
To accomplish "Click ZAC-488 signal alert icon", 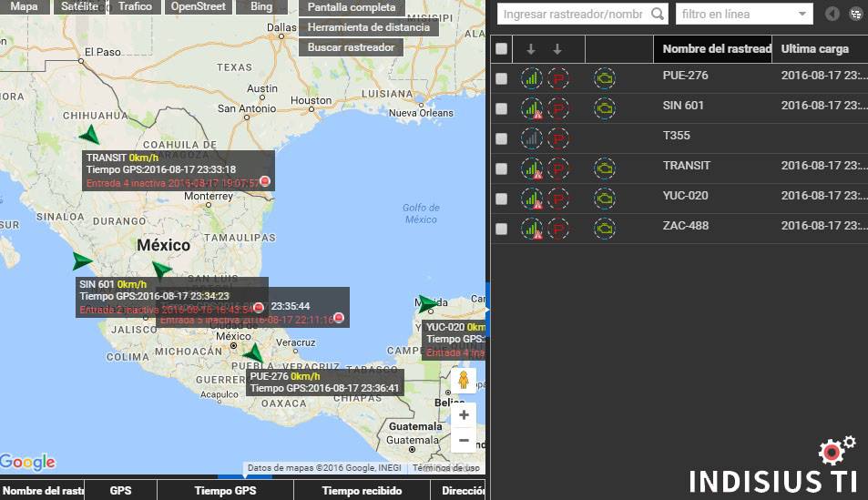I will pos(531,229).
